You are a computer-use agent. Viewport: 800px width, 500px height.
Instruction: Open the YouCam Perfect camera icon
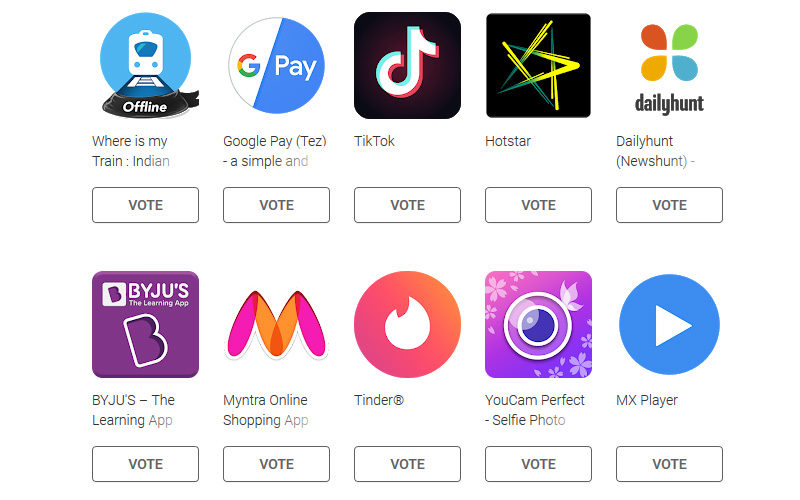point(538,324)
